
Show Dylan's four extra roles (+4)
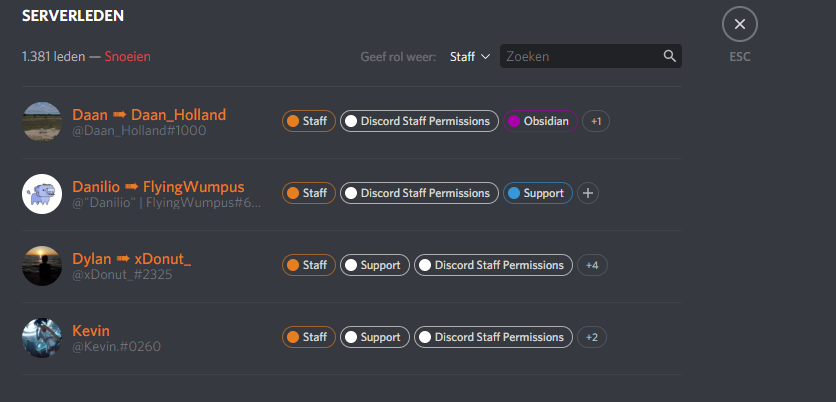coord(592,265)
